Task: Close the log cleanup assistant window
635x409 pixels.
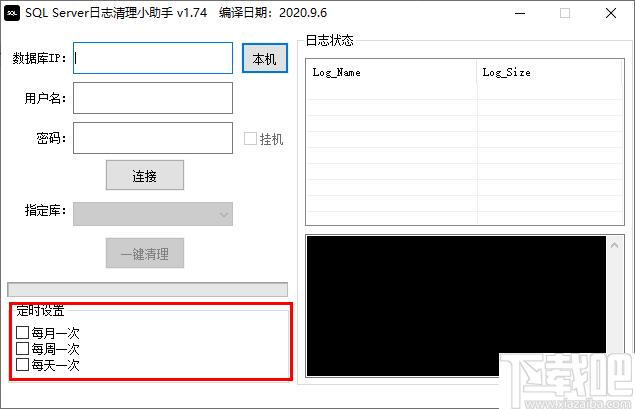Action: 611,13
